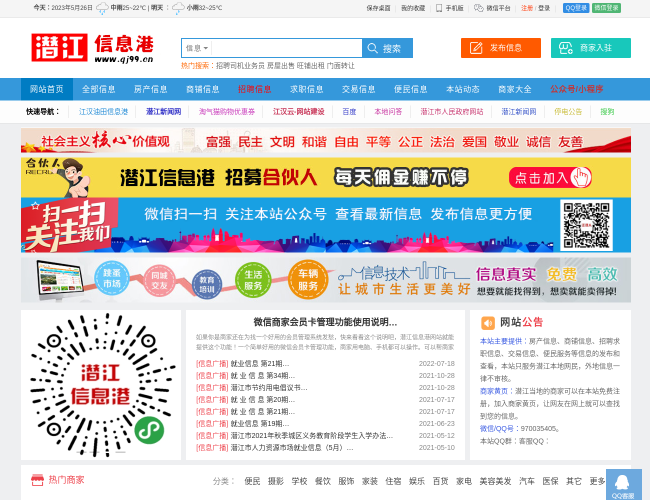Open the 便民信息 nav tab
Image resolution: width=650 pixels, height=500 pixels.
click(411, 89)
